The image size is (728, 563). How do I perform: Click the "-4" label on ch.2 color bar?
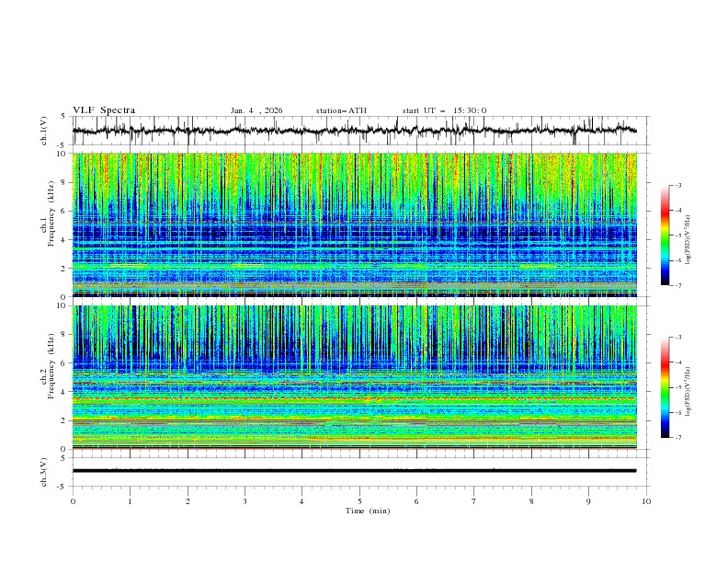(678, 362)
